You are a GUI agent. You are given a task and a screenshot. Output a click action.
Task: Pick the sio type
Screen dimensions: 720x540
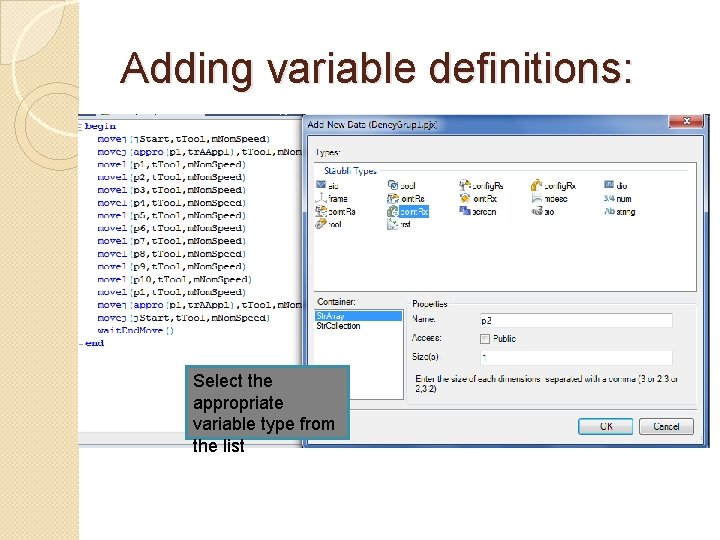(x=543, y=212)
